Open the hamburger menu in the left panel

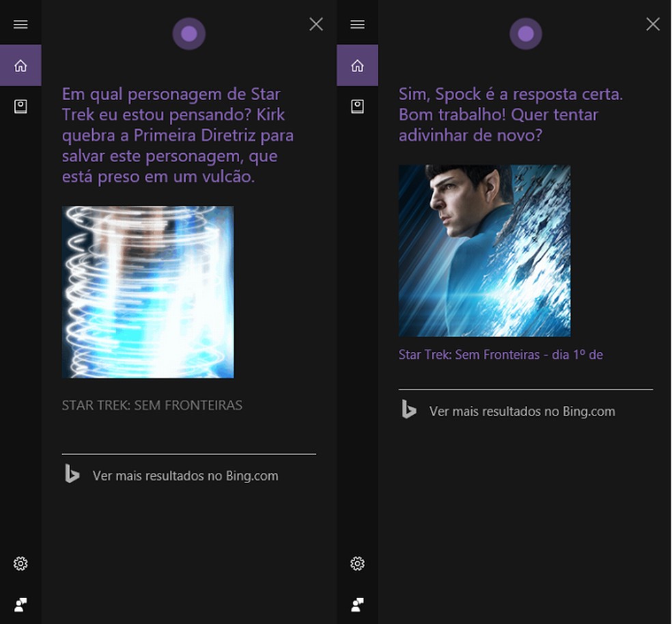[20, 24]
